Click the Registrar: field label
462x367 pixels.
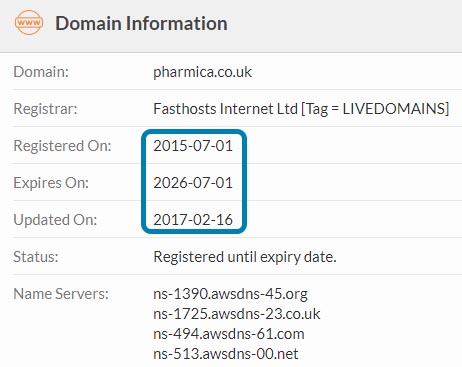(x=45, y=109)
